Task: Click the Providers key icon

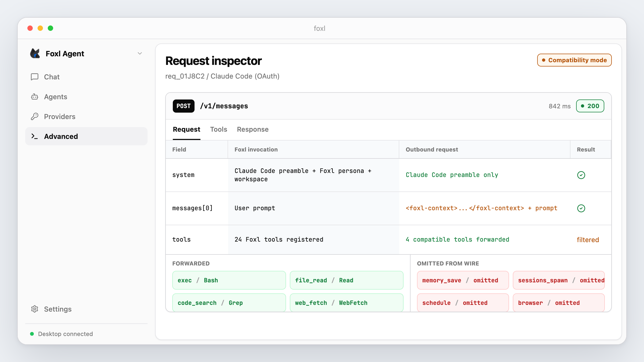Action: (x=35, y=117)
